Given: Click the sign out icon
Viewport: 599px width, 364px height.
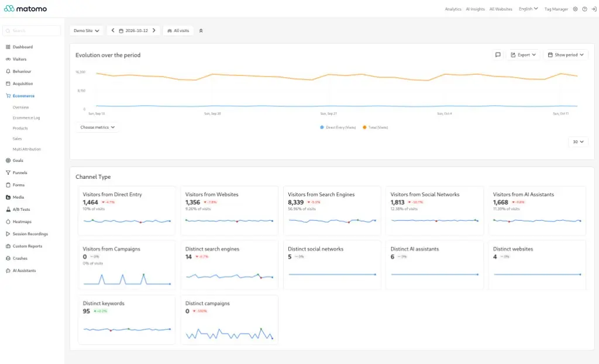Looking at the screenshot, I should coord(594,9).
